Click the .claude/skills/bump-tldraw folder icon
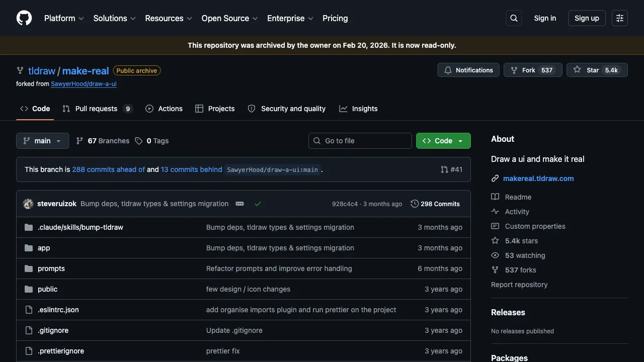The width and height of the screenshot is (644, 362). [x=29, y=227]
